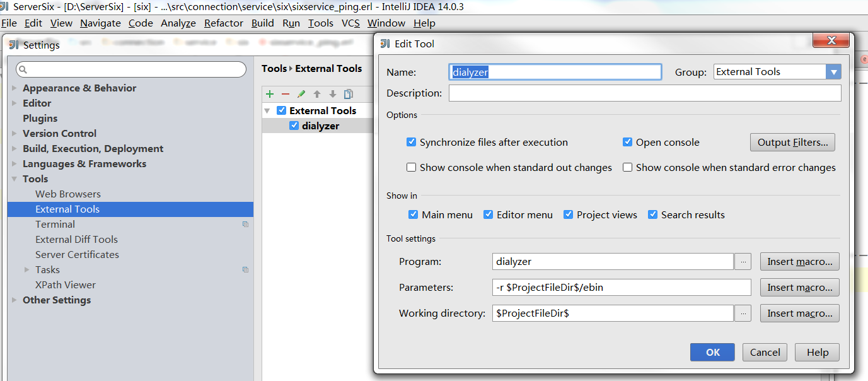
Task: Expand the Editor settings node
Action: [x=14, y=103]
